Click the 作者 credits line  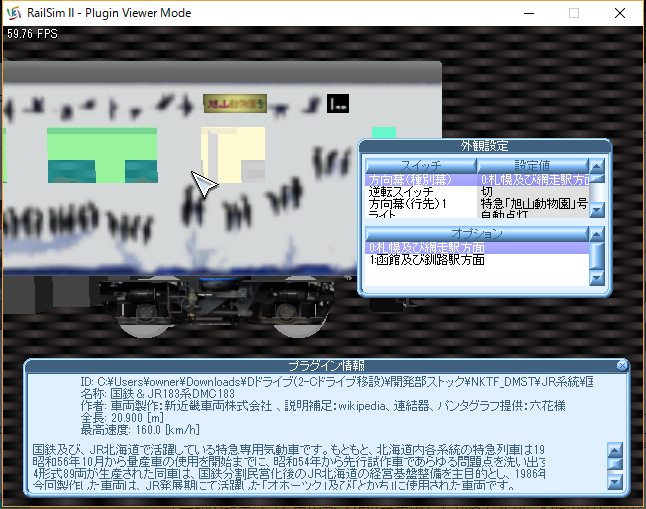click(323, 406)
